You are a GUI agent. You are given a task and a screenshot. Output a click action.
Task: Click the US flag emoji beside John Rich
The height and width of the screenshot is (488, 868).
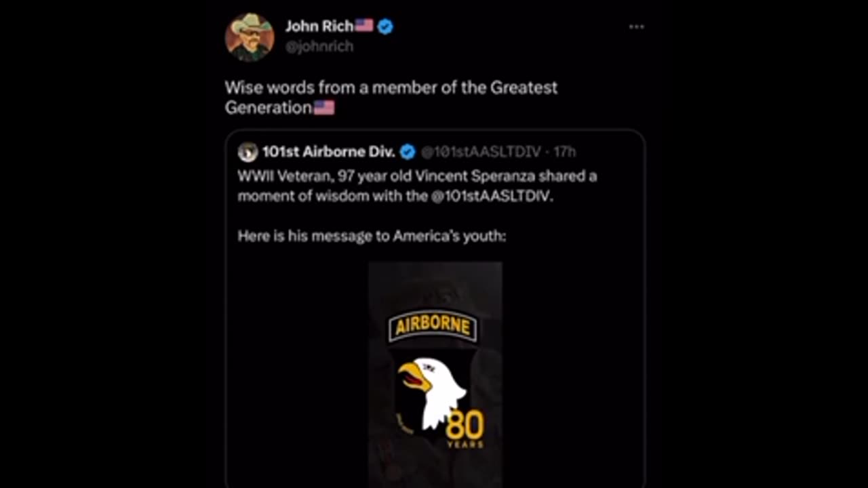[x=364, y=26]
